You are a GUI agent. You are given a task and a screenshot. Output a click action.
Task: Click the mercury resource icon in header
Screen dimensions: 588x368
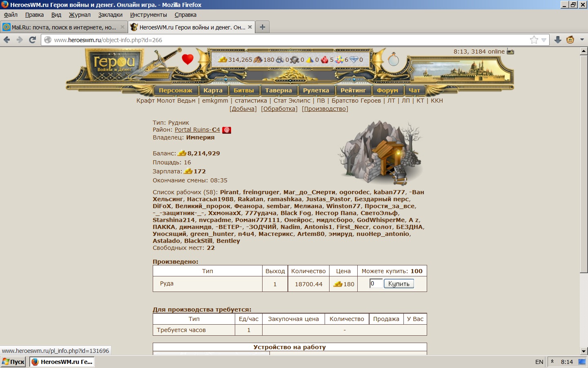click(x=294, y=60)
